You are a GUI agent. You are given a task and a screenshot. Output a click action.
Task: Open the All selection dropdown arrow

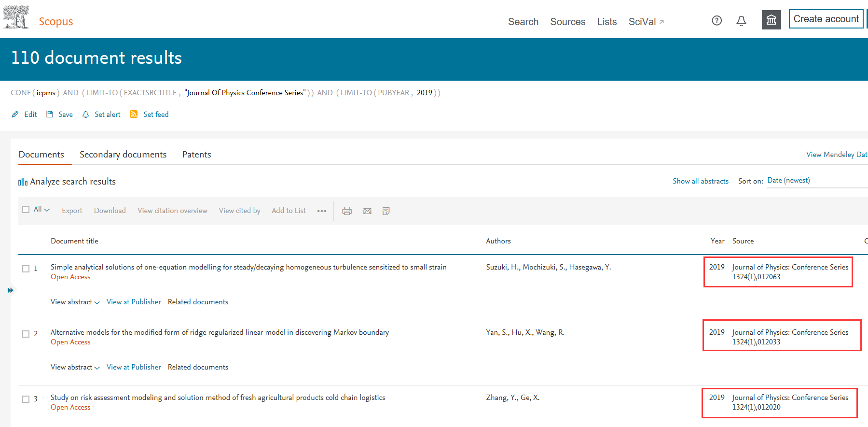[47, 210]
